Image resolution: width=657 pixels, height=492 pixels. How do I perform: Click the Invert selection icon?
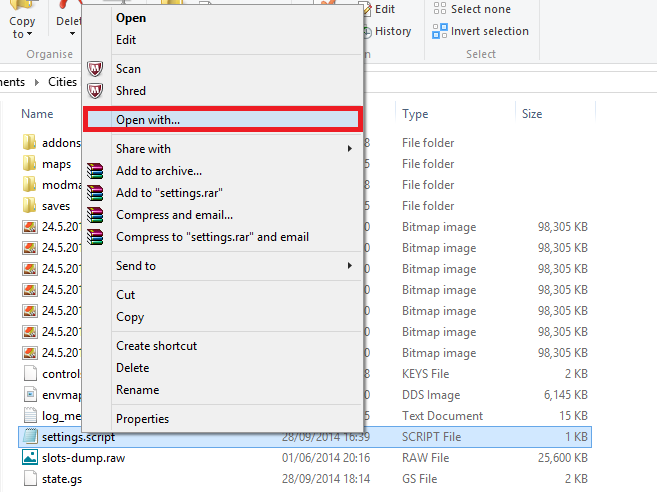(439, 31)
